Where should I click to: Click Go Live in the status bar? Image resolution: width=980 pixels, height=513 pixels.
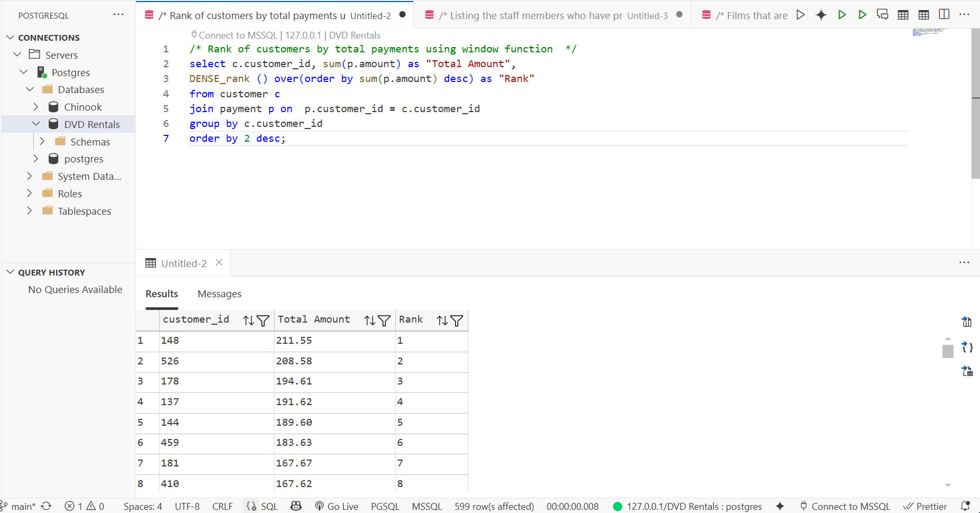(x=337, y=506)
